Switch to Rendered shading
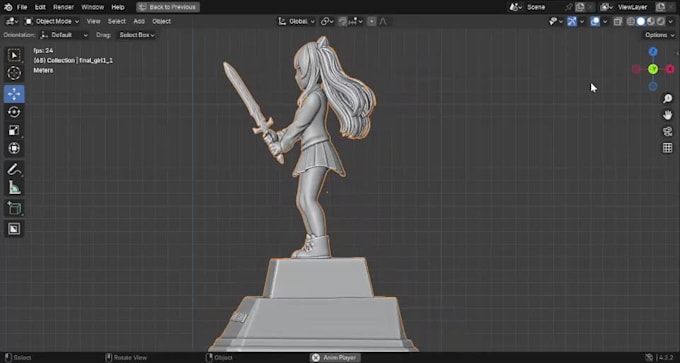The width and height of the screenshot is (680, 363). tap(661, 21)
